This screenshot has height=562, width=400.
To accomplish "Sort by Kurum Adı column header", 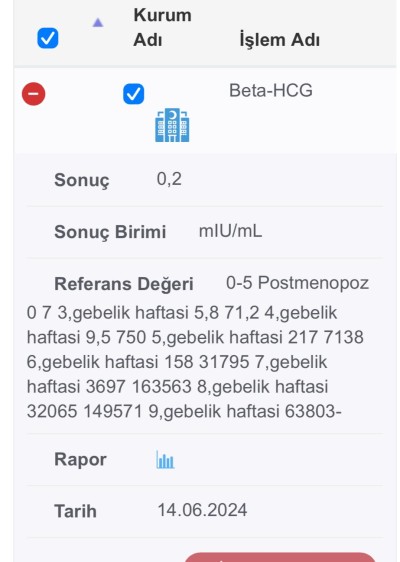I will pyautogui.click(x=162, y=27).
